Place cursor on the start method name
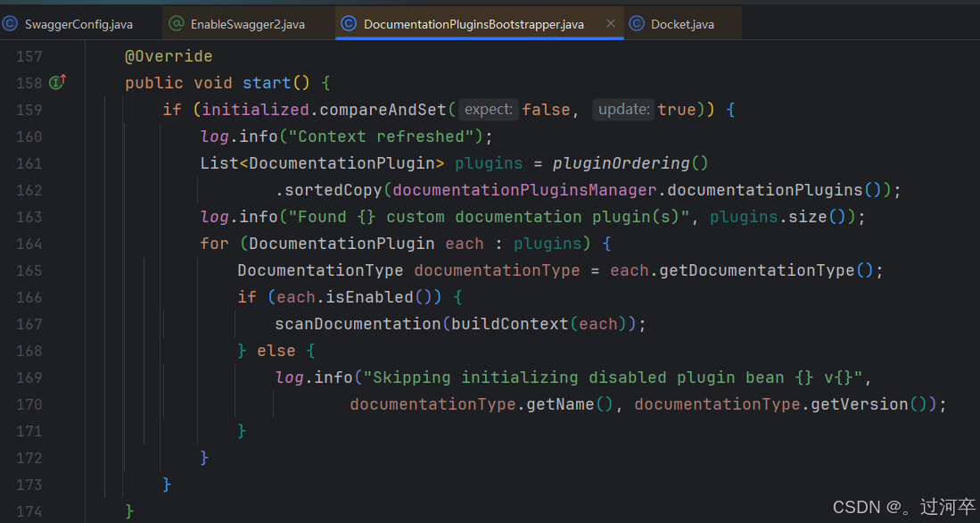The width and height of the screenshot is (980, 523). coord(265,82)
